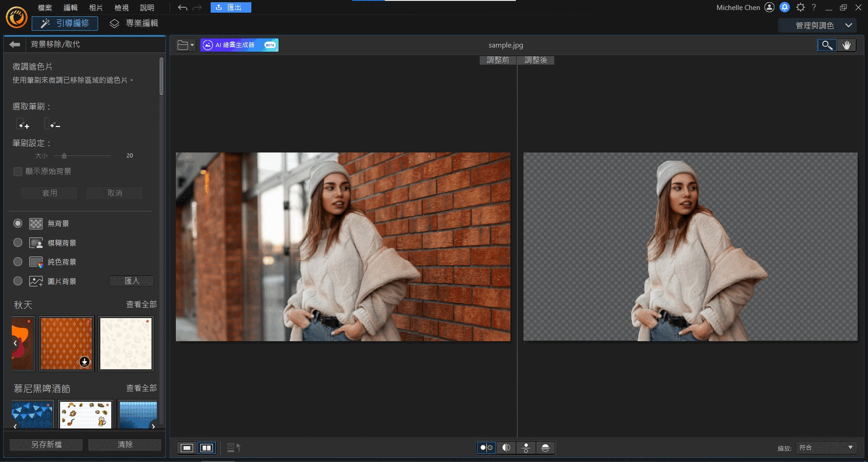Open the notifications bell icon
Viewport: 868px width, 462px height.
click(785, 7)
